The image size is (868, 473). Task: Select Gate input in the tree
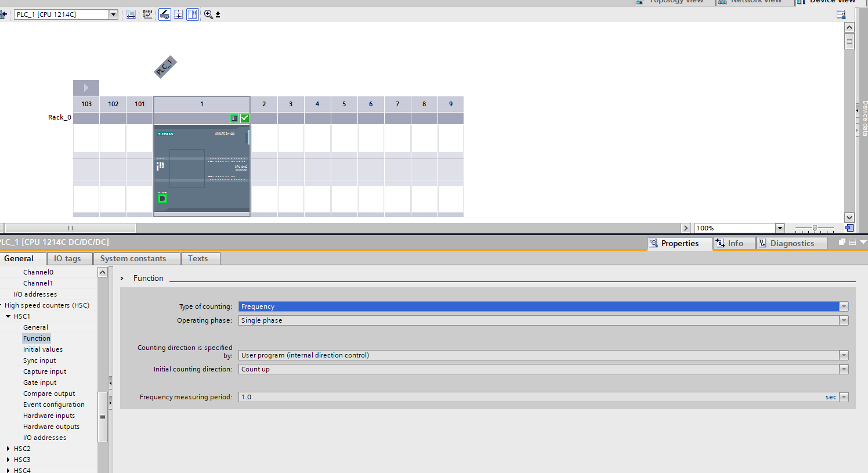(40, 382)
